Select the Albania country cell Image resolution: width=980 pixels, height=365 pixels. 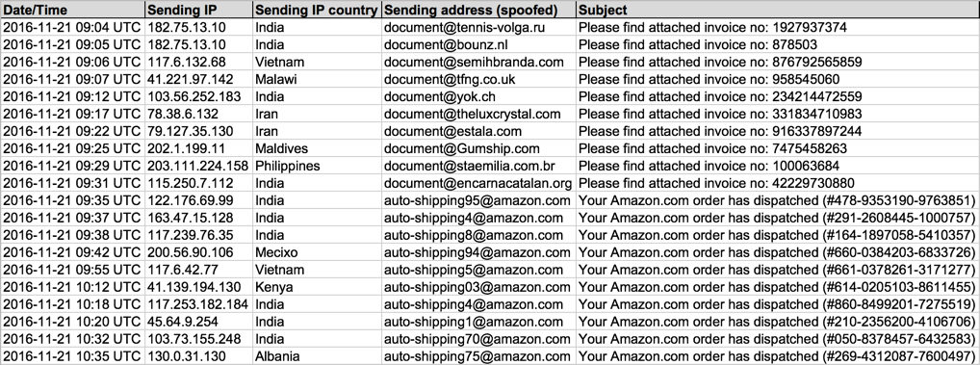pos(317,356)
